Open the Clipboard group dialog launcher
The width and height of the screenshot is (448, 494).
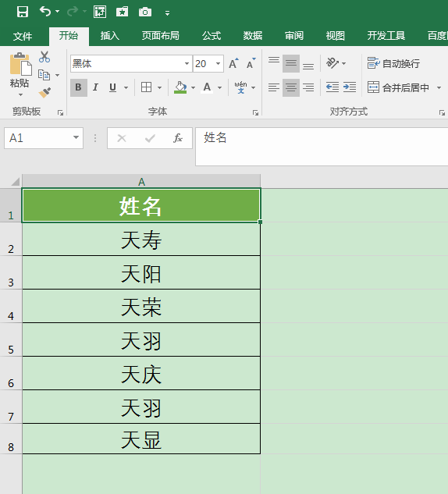coord(60,112)
